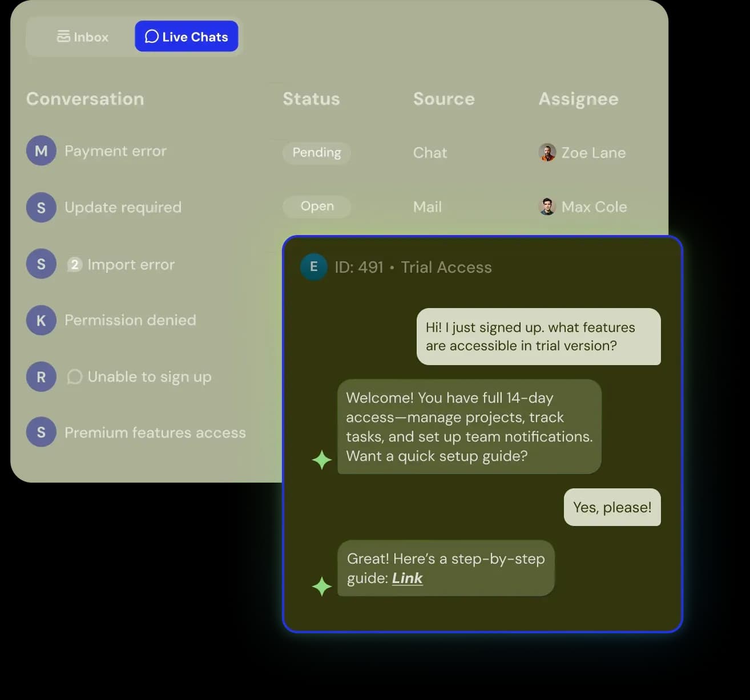Image resolution: width=750 pixels, height=700 pixels.
Task: Switch to the Inbox tab
Action: tap(82, 37)
